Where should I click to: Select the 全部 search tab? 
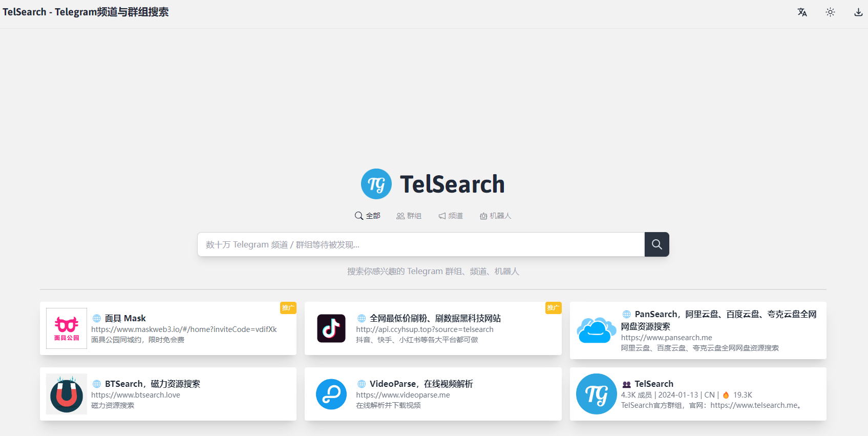[368, 216]
